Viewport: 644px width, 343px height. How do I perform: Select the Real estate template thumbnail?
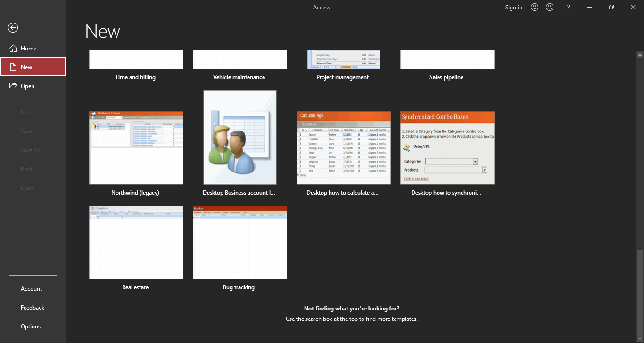click(x=136, y=242)
